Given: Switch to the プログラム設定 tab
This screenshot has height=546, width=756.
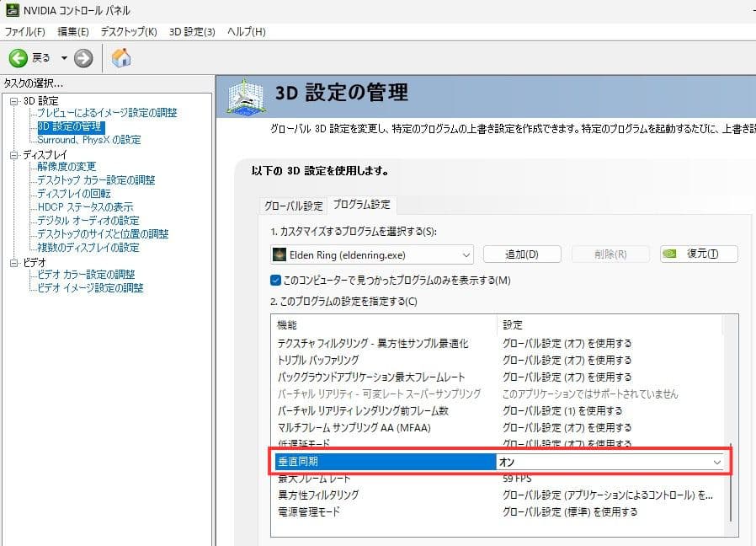Looking at the screenshot, I should [x=362, y=205].
